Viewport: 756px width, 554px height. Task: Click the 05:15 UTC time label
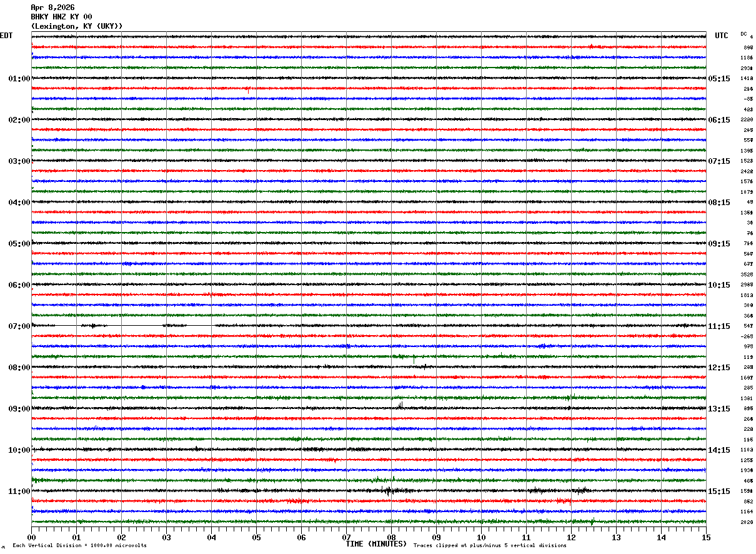tap(719, 79)
